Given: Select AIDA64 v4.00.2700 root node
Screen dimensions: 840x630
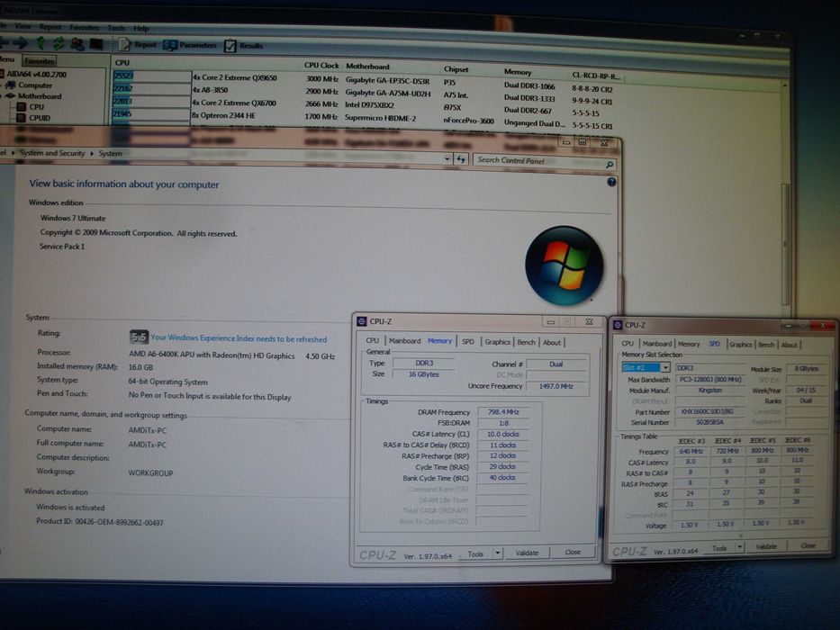Looking at the screenshot, I should (36, 74).
